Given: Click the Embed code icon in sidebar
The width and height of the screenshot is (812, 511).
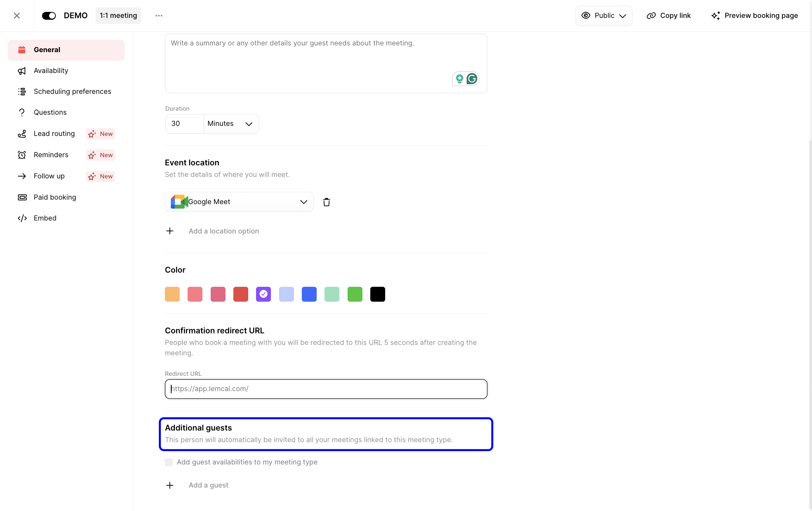Looking at the screenshot, I should [x=22, y=218].
